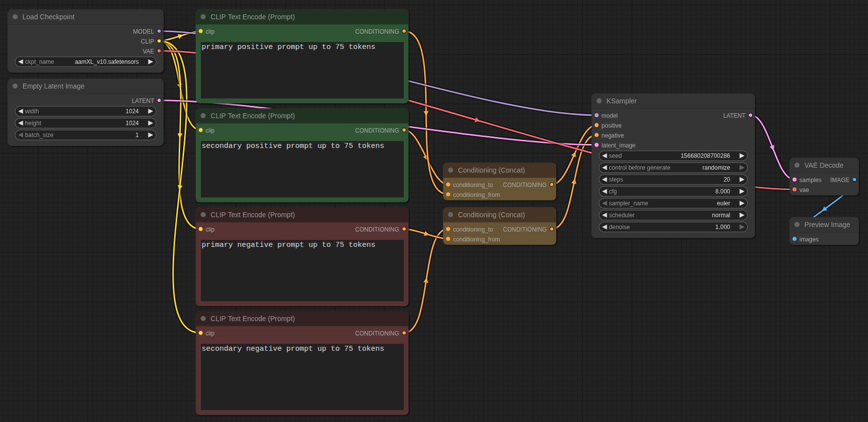Viewport: 868px width, 422px height.
Task: Open the scheduler dropdown showing normal
Action: pos(673,215)
